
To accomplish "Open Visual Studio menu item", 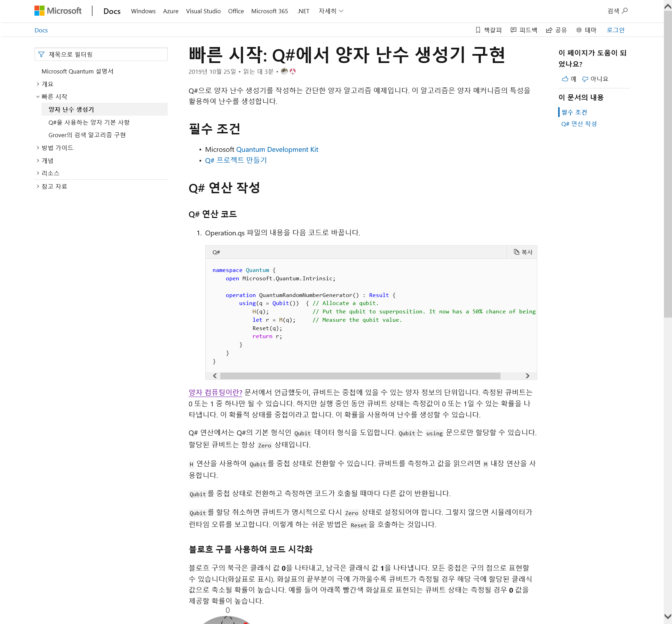I will pyautogui.click(x=203, y=11).
